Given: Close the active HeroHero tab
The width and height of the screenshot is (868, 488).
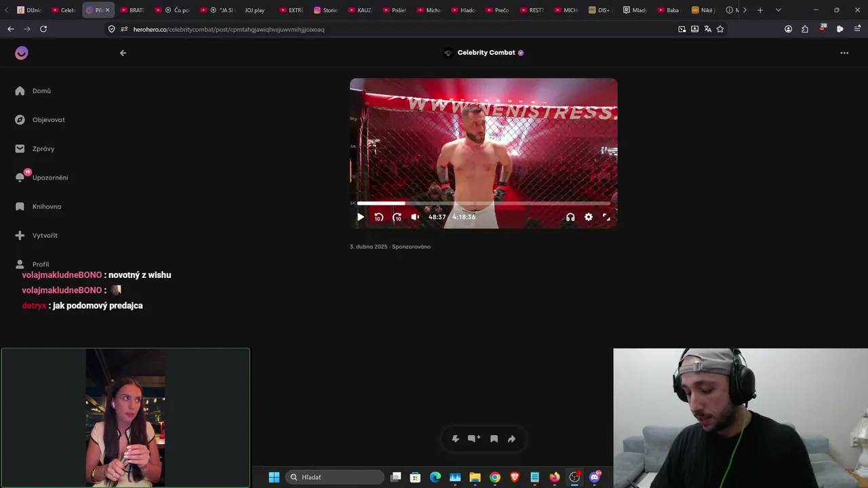Looking at the screenshot, I should point(107,10).
